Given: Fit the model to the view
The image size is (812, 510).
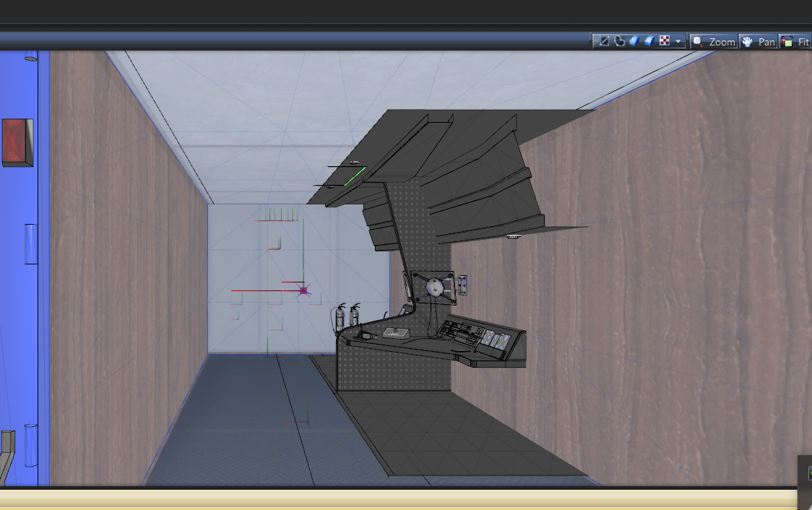Looking at the screenshot, I should click(795, 42).
